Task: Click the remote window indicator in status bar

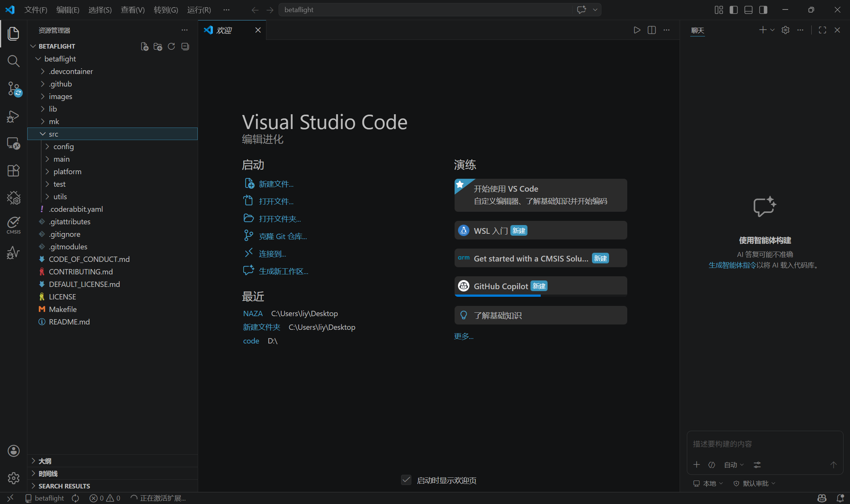Action: pos(11,498)
